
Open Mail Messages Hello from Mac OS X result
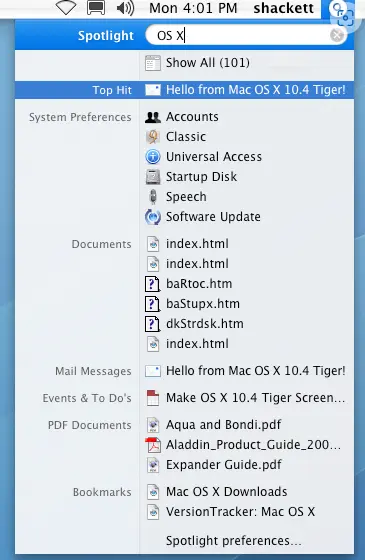click(x=255, y=371)
